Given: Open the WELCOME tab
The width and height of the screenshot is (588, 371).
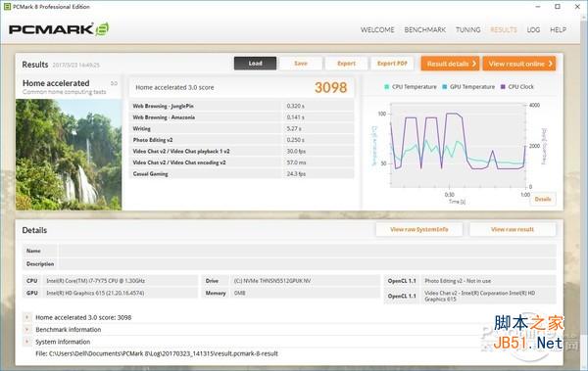Looking at the screenshot, I should pos(377,30).
